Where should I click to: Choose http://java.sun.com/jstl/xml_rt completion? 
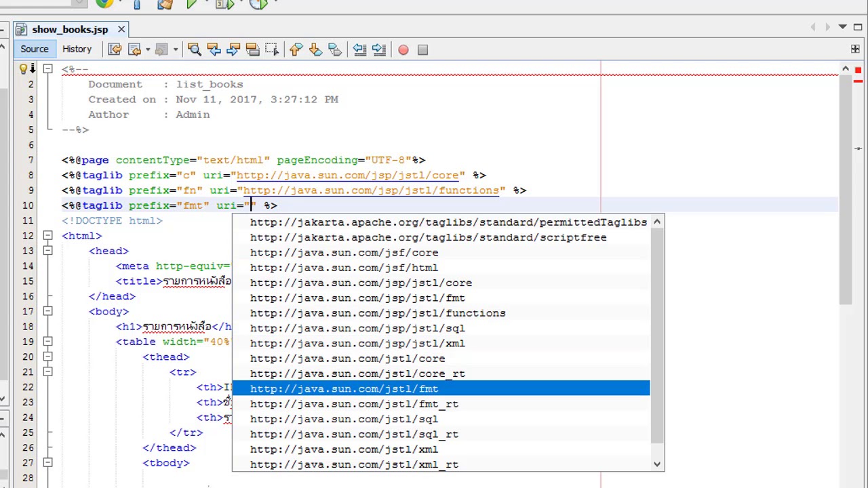pyautogui.click(x=441, y=464)
